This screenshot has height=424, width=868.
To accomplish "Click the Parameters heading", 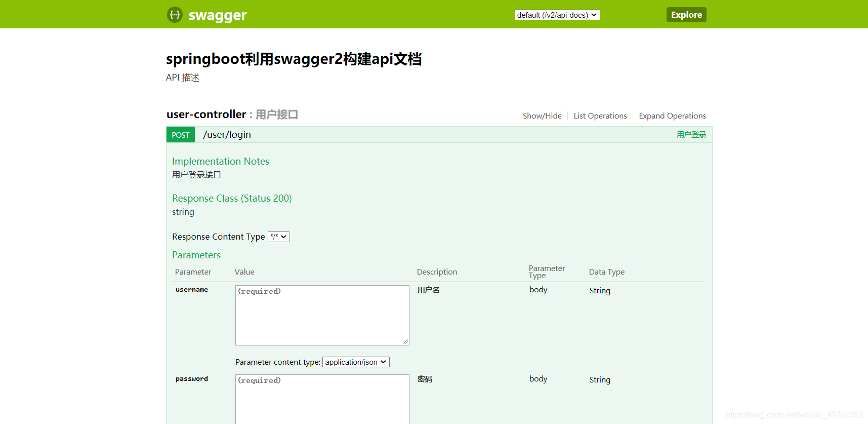I will click(x=196, y=255).
